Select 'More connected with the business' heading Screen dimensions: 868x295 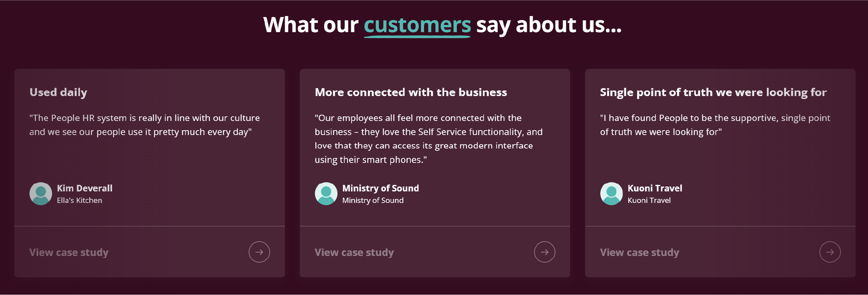click(411, 92)
